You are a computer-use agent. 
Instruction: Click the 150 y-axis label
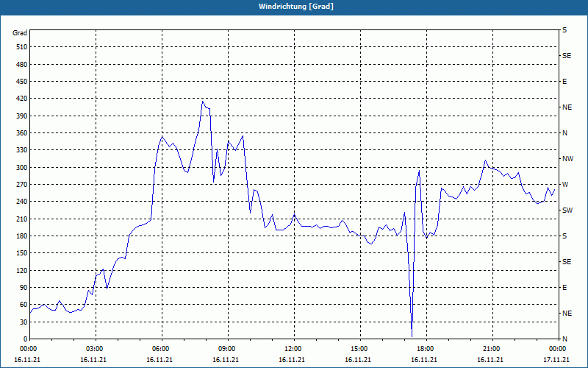pos(21,253)
